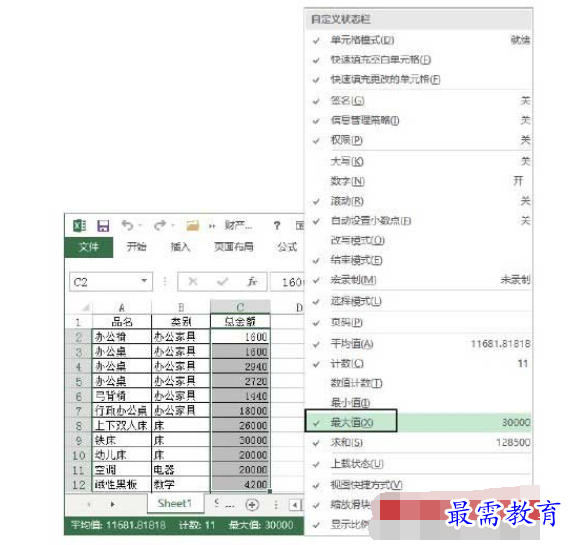Confirm entry with the check mark icon
Viewport: 569px width, 545px height.
(x=222, y=282)
